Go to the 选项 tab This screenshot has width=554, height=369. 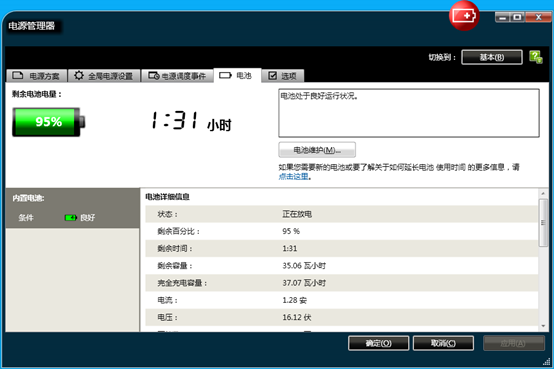coord(283,76)
